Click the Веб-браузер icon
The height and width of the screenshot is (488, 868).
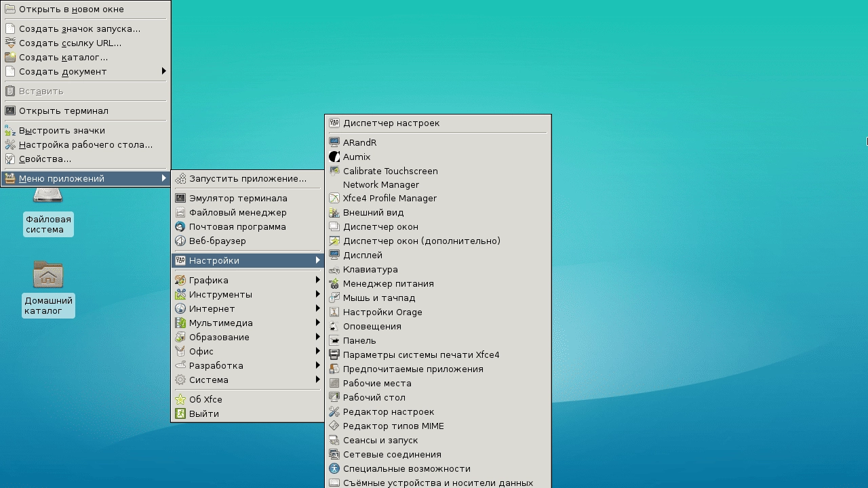[180, 241]
